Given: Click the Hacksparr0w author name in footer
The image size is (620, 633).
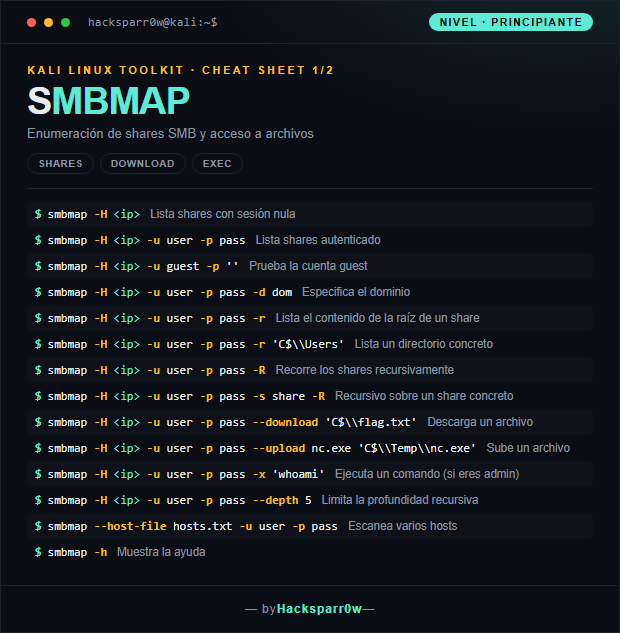Looking at the screenshot, I should [319, 609].
